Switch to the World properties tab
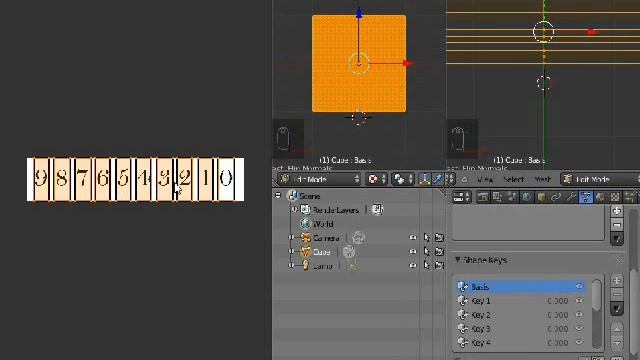The image size is (640, 360). click(x=527, y=197)
